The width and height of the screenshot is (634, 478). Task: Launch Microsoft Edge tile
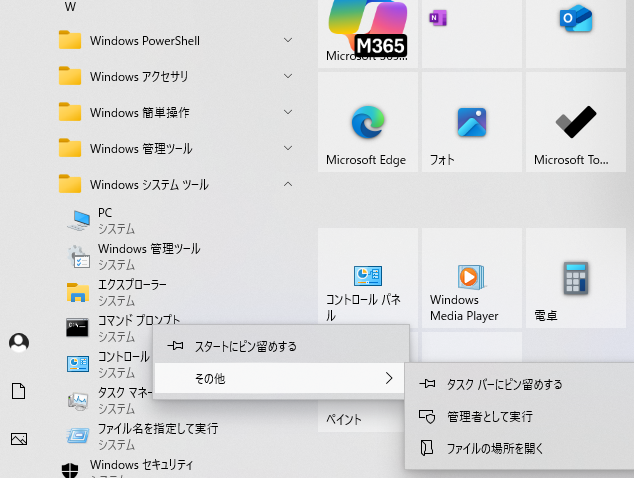(368, 122)
